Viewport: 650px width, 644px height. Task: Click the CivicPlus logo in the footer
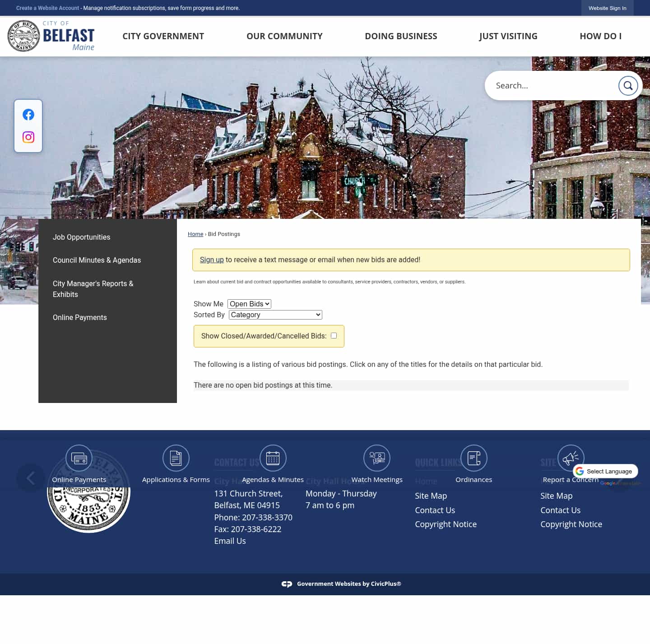tap(287, 584)
